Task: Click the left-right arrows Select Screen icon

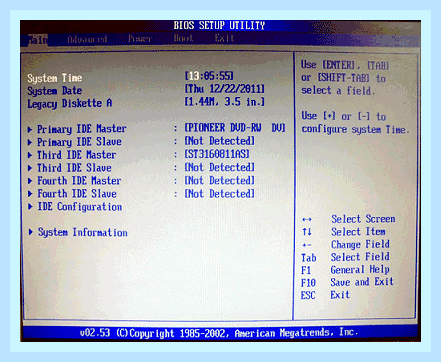Action: pos(307,219)
